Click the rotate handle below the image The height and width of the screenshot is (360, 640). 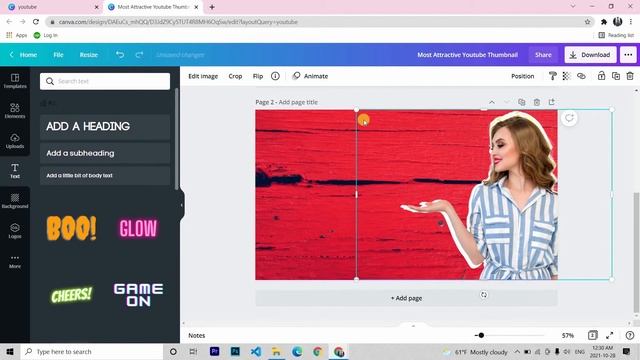tap(484, 295)
